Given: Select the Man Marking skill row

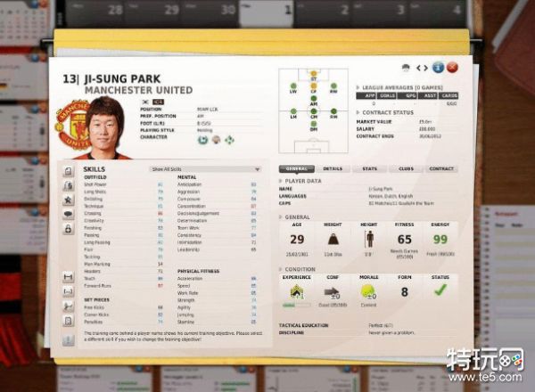Looking at the screenshot, I should [x=124, y=265].
